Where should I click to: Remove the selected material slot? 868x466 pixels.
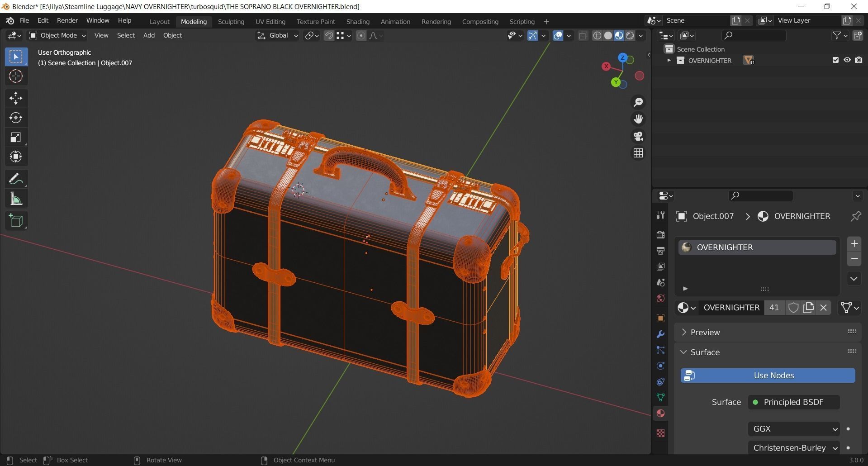click(854, 259)
